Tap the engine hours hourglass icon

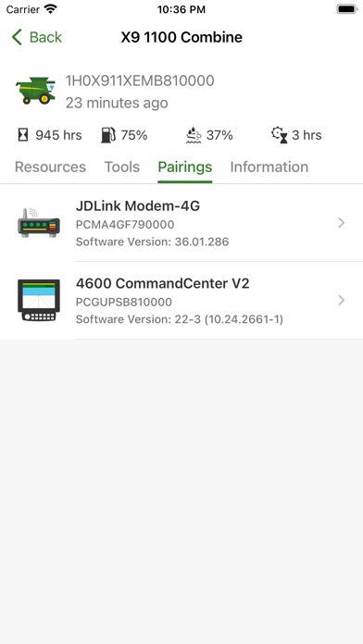[x=23, y=135]
